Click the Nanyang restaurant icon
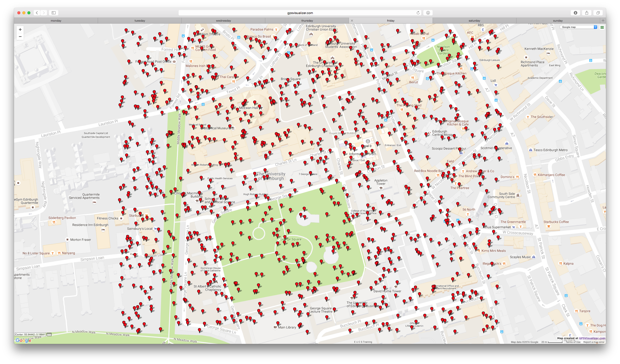This screenshot has height=364, width=620. click(x=59, y=253)
